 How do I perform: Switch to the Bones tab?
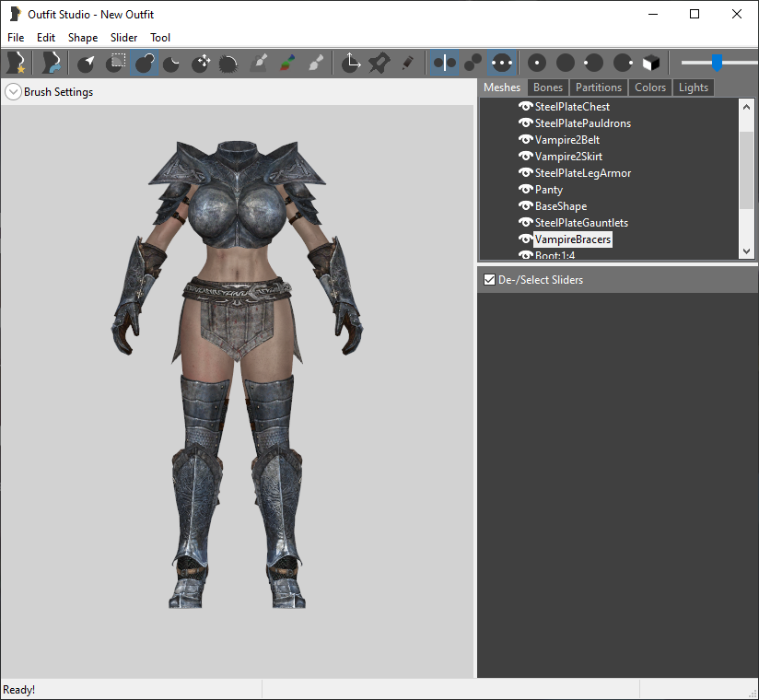(x=548, y=87)
